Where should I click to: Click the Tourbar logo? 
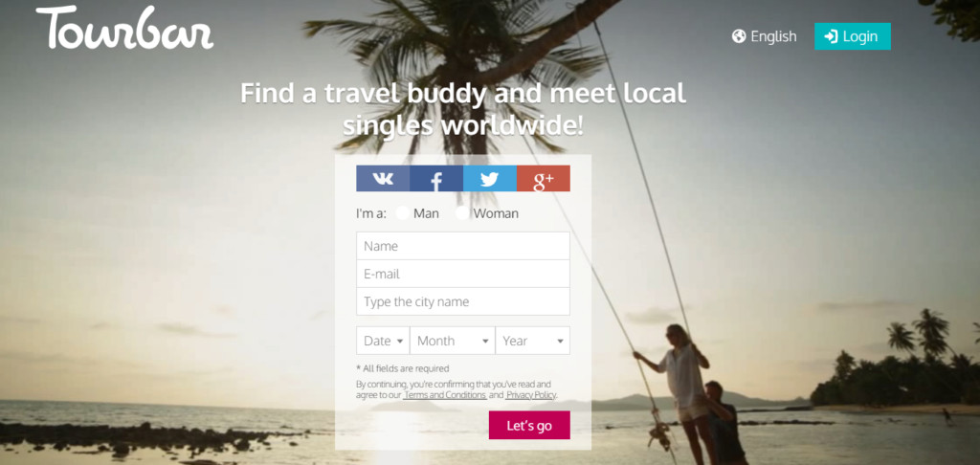pos(124,28)
